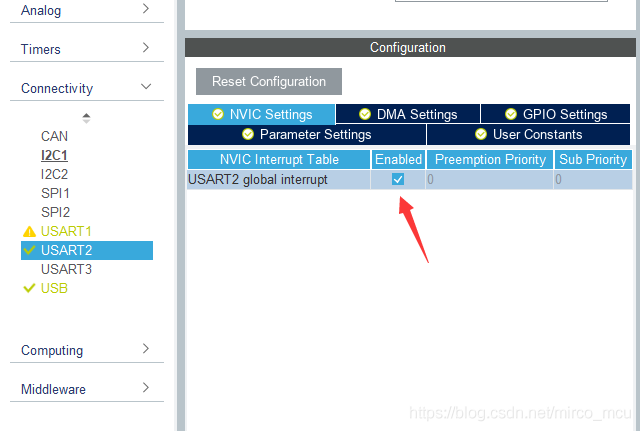Viewport: 640px width, 431px height.
Task: Open the User Constants tab
Action: point(529,135)
